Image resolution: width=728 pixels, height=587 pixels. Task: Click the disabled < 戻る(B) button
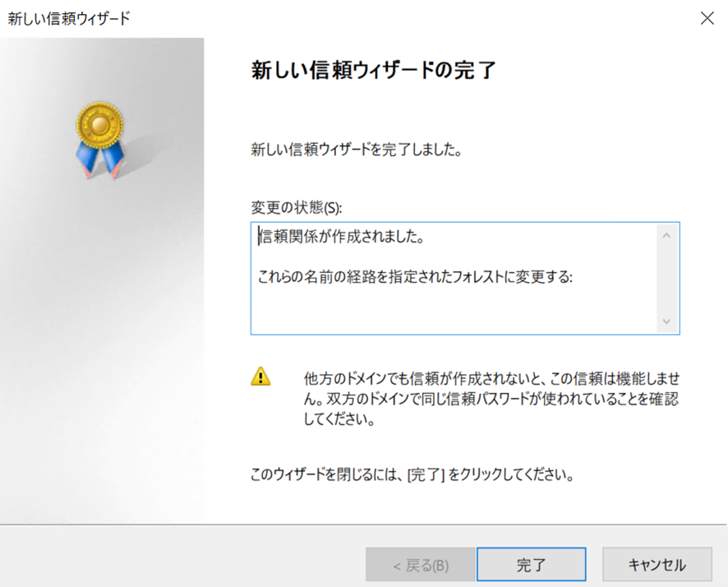(x=420, y=564)
